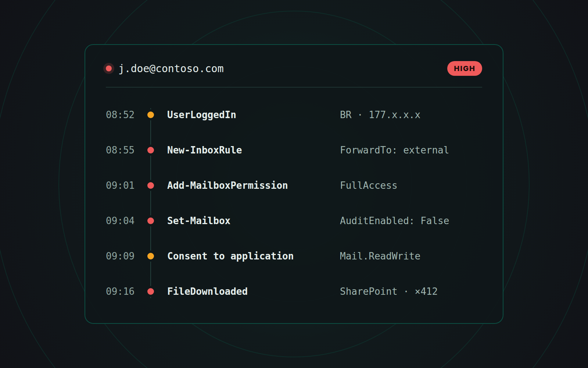Click the 09:16 timestamp
The image size is (588, 368).
120,291
